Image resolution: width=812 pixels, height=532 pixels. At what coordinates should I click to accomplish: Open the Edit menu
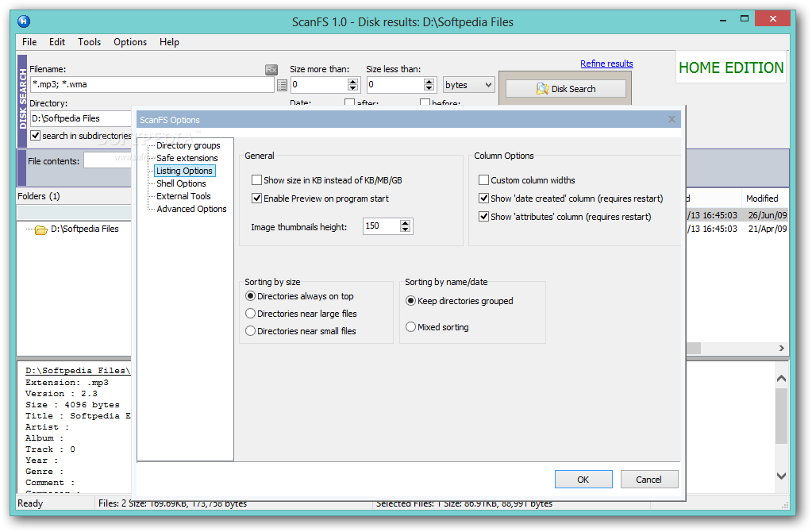click(x=57, y=42)
